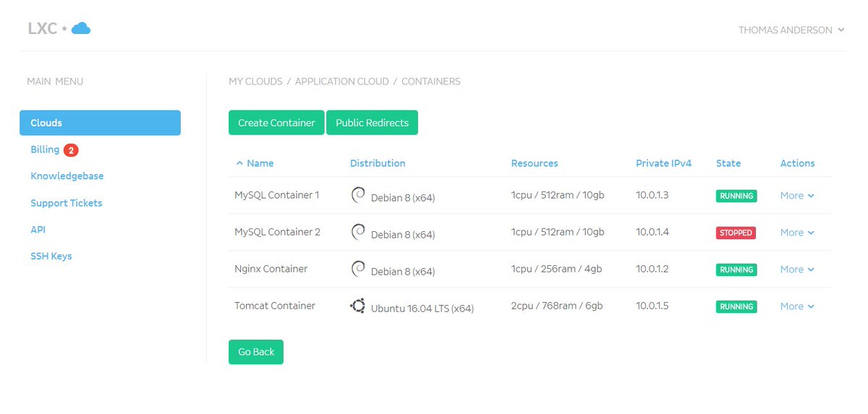Viewport: 868px width, 414px height.
Task: Sort table by Resources column
Action: tap(535, 163)
